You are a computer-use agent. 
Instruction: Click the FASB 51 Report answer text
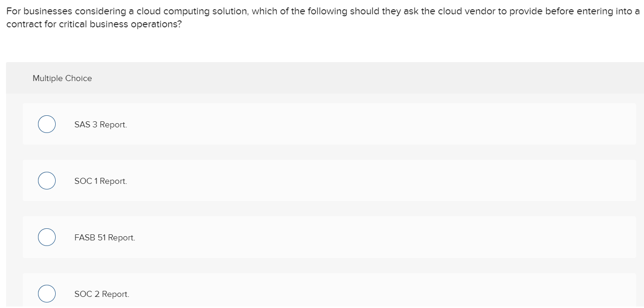[104, 237]
